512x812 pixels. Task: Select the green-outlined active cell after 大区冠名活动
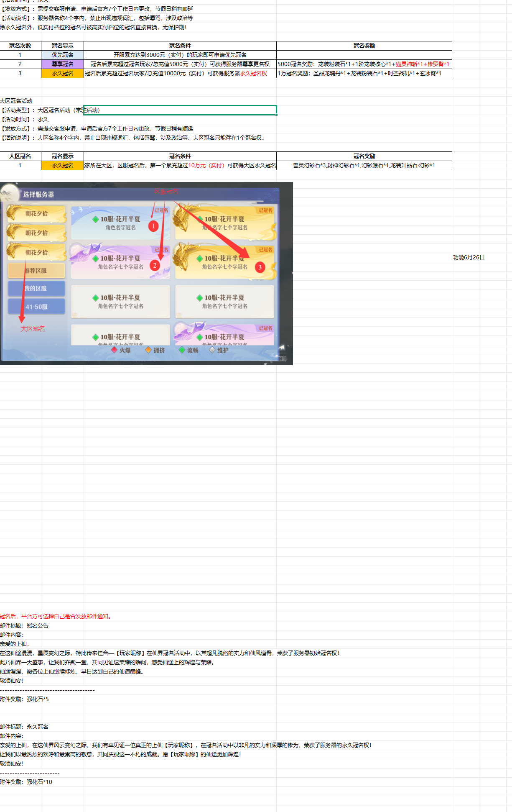point(180,110)
